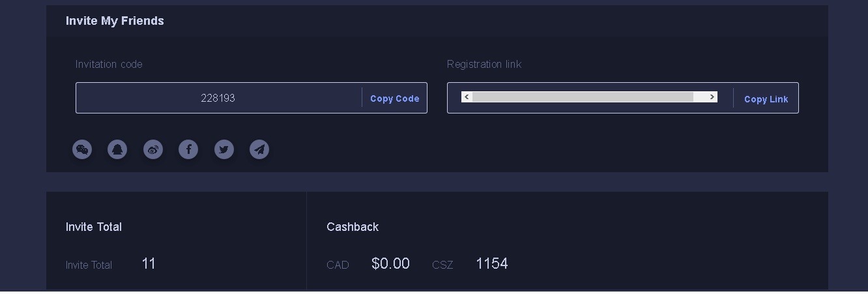
Task: Click the $0.00 cashback amount
Action: point(390,264)
